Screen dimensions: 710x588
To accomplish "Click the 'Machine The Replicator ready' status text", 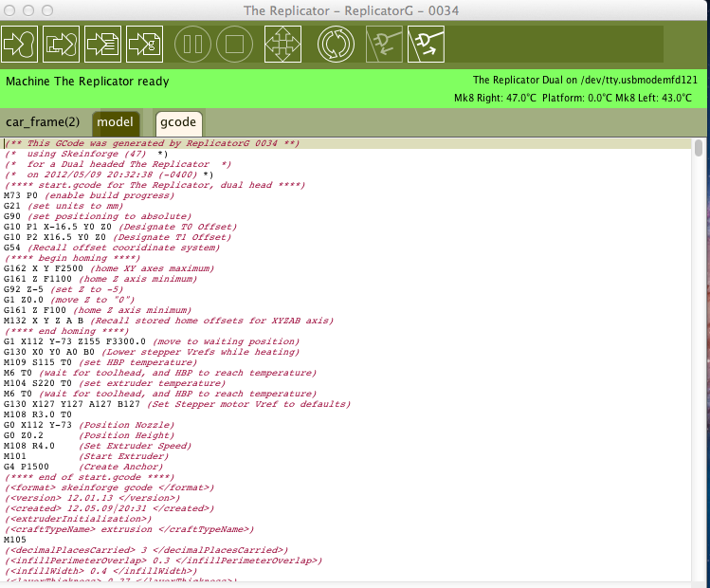I will 87,82.
